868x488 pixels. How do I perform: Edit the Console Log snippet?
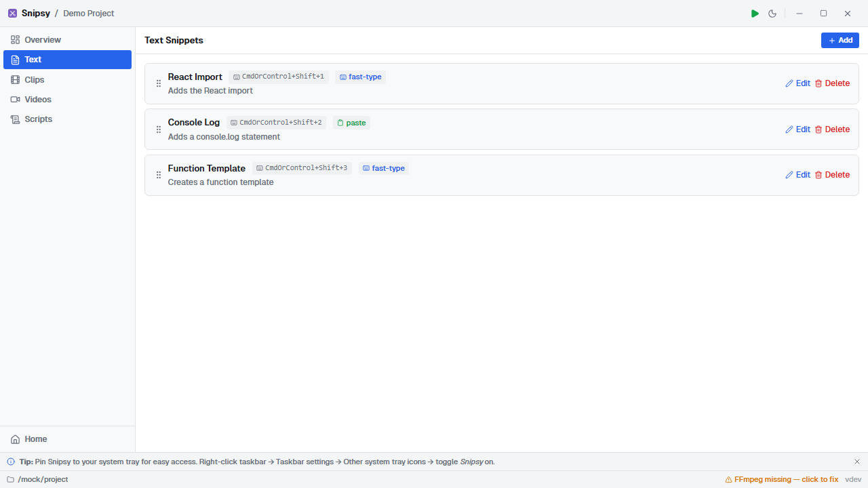click(x=797, y=129)
